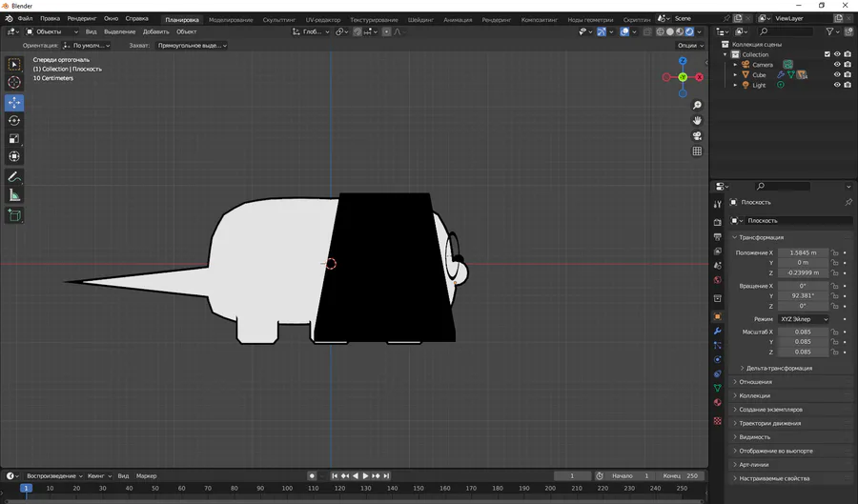This screenshot has height=504, width=858.
Task: Click the viewport pan hand icon
Action: pyautogui.click(x=697, y=120)
